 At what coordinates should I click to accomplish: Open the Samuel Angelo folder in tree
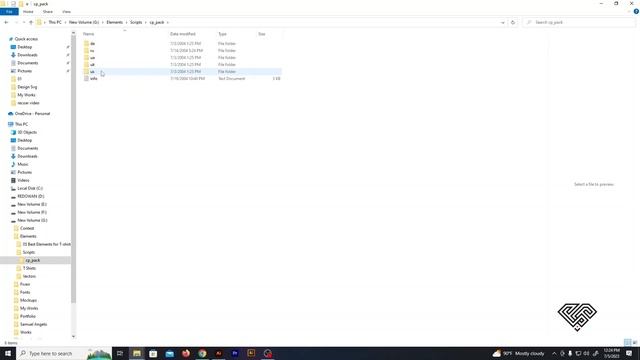33,324
